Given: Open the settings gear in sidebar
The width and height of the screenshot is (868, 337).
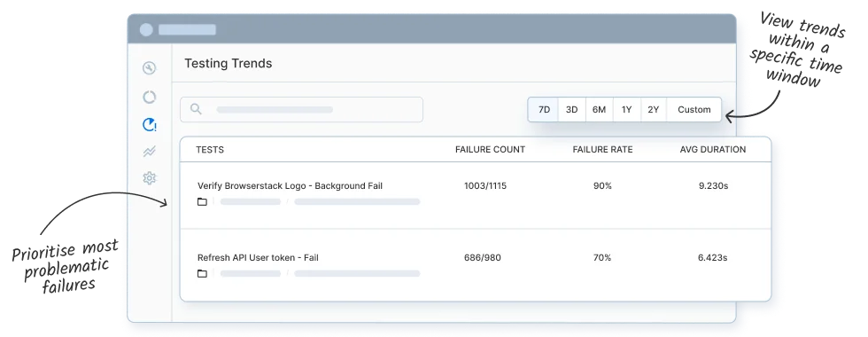Looking at the screenshot, I should pos(149,178).
